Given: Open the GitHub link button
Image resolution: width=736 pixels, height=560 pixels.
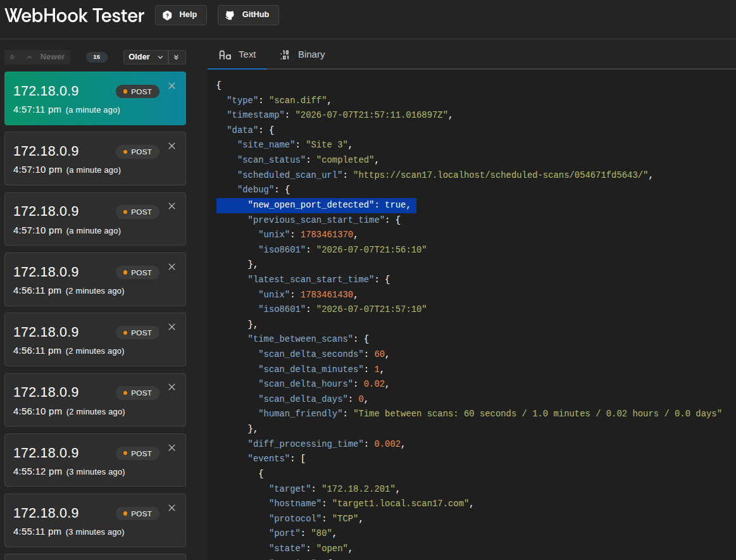Looking at the screenshot, I should point(248,15).
